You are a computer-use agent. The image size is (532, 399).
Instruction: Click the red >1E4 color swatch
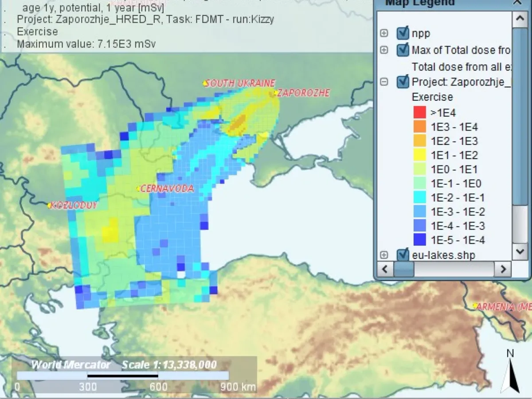419,113
